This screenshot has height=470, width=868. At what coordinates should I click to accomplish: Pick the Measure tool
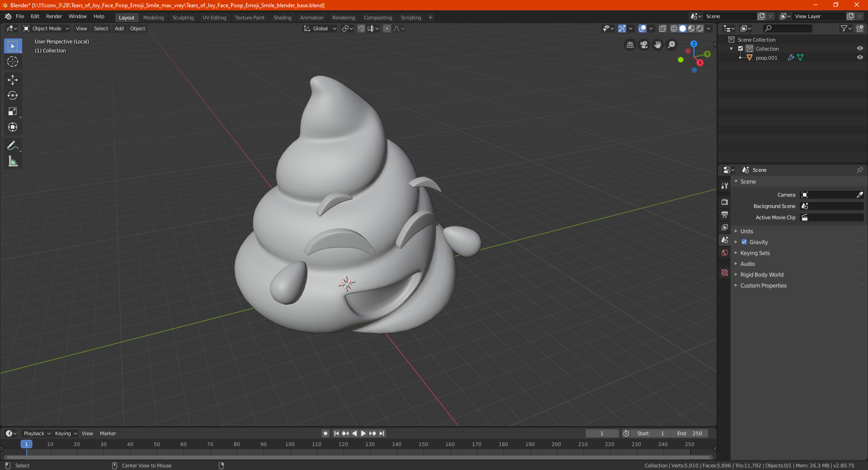coord(13,161)
